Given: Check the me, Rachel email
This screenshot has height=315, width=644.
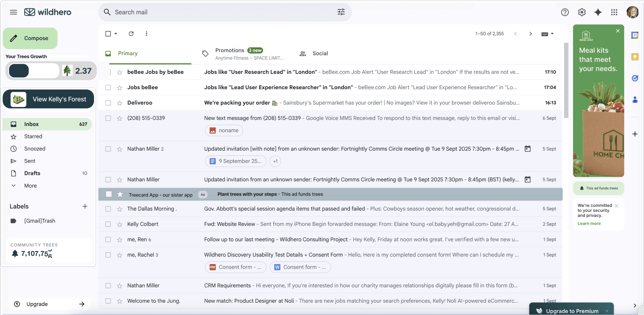Looking at the screenshot, I should point(108,255).
